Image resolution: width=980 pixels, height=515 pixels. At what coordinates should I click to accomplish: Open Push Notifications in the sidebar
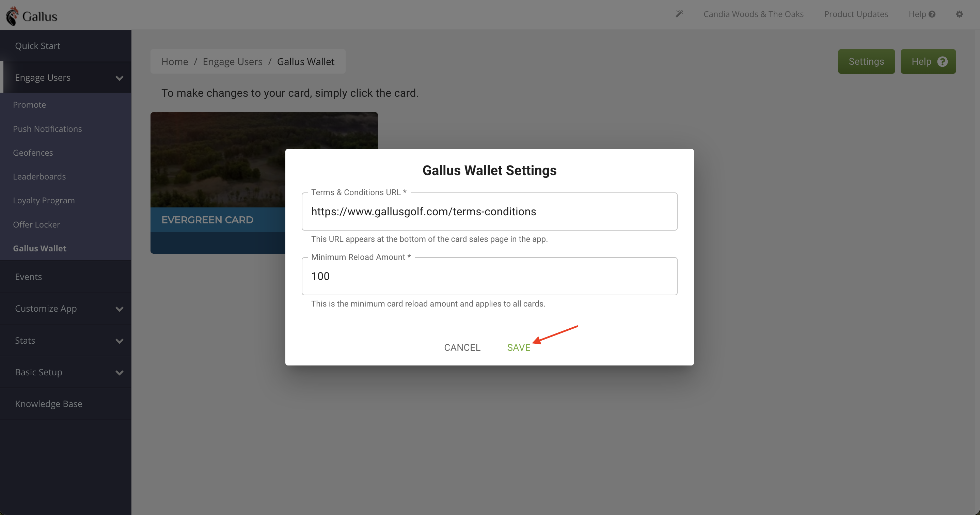(47, 129)
